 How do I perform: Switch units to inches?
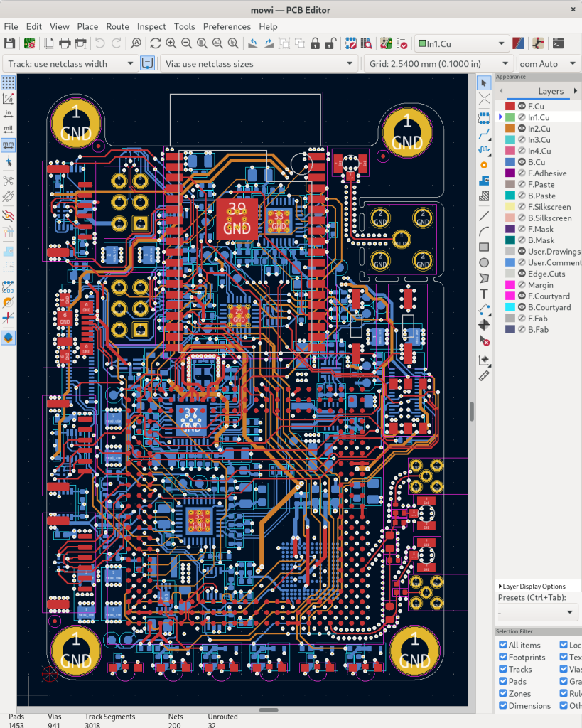[9, 113]
